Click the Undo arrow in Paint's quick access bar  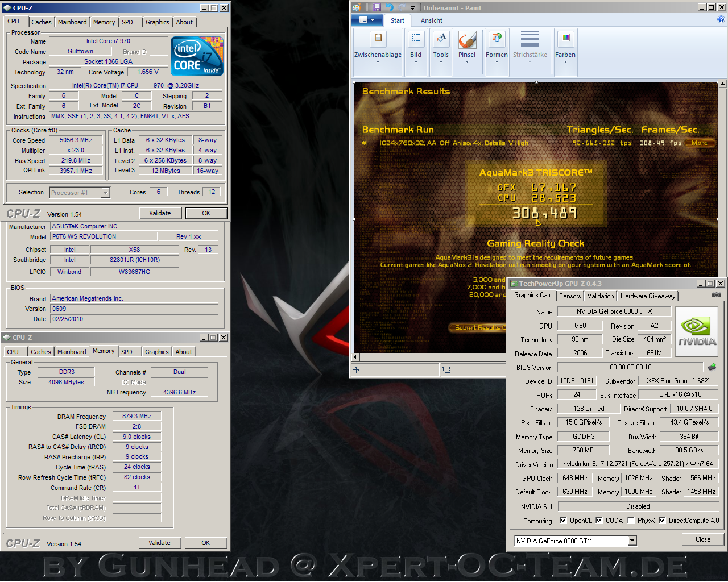click(x=390, y=7)
